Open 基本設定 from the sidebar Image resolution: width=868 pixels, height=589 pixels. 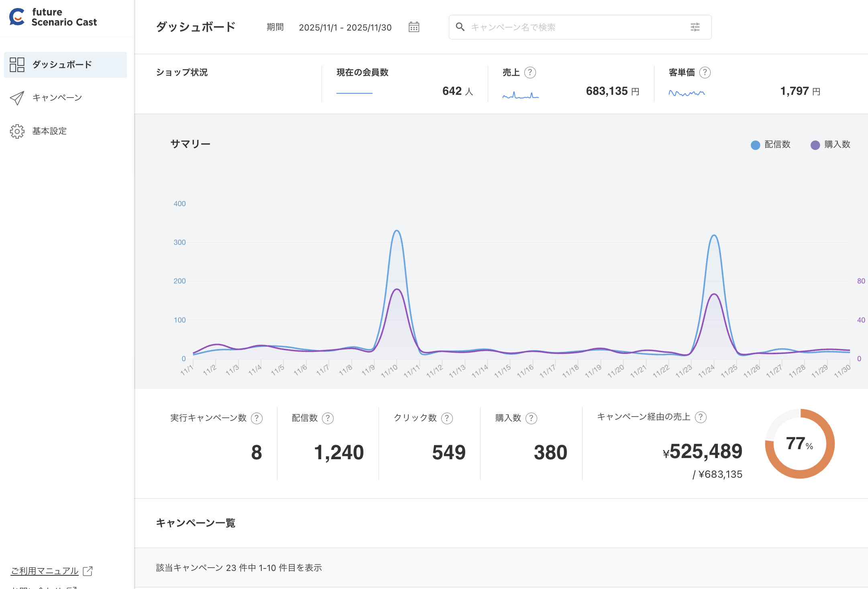(x=49, y=131)
